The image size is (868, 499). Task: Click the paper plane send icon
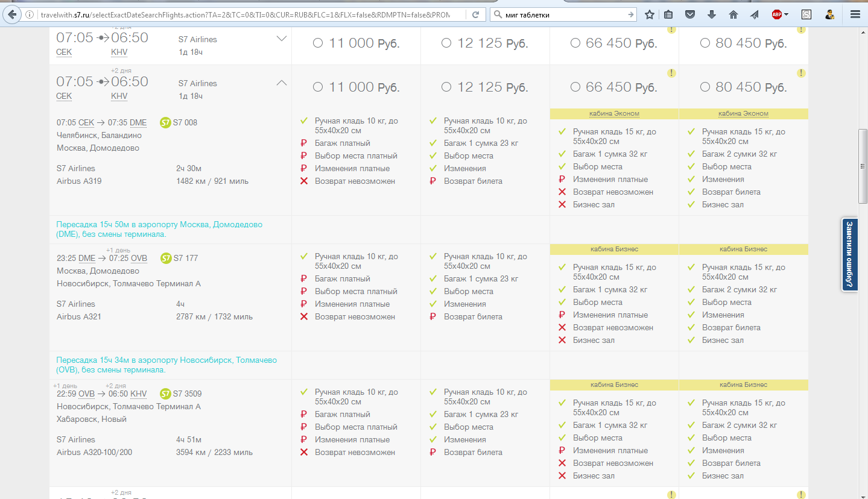click(x=755, y=14)
